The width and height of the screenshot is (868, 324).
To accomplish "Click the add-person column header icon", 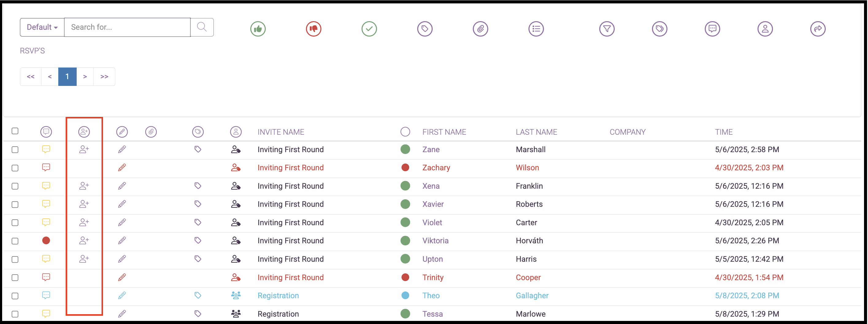I will (x=84, y=132).
